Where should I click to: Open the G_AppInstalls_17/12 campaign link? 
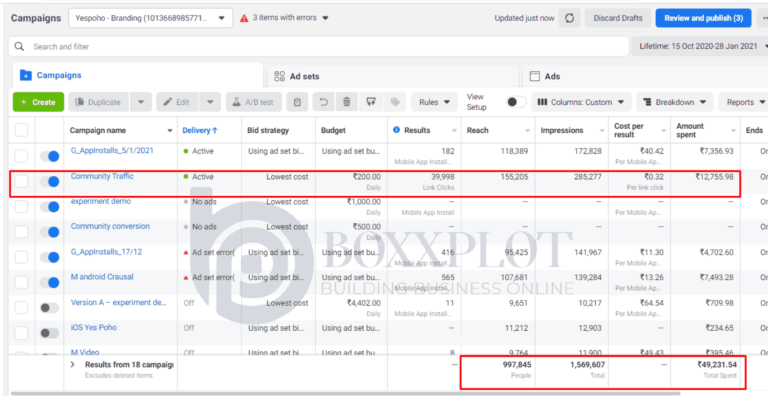106,252
